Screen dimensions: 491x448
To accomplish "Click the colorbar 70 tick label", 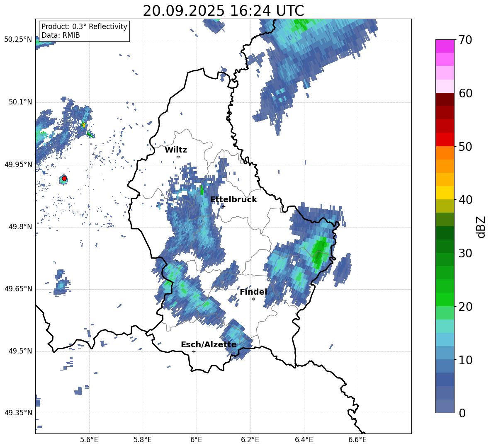I will coord(465,40).
